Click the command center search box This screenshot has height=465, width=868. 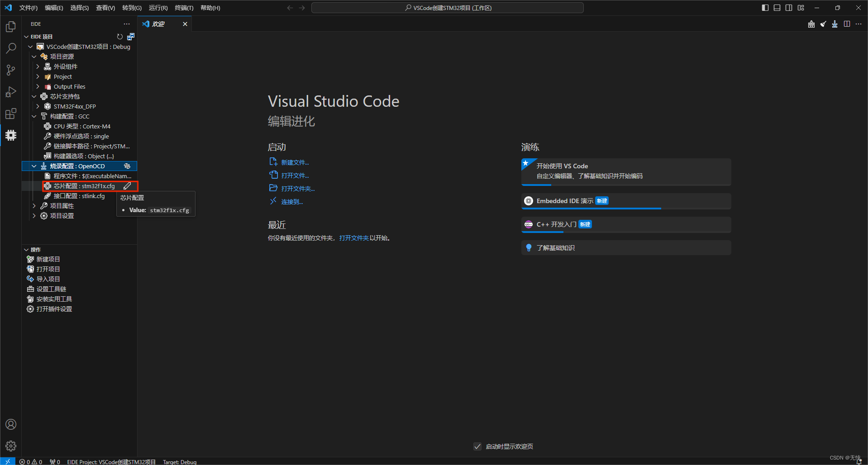(447, 8)
